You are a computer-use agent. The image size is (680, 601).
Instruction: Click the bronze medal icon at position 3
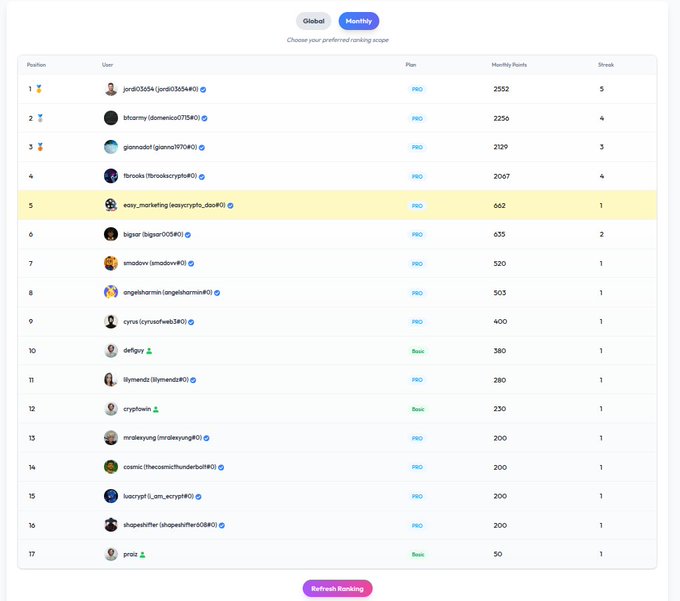[x=40, y=147]
